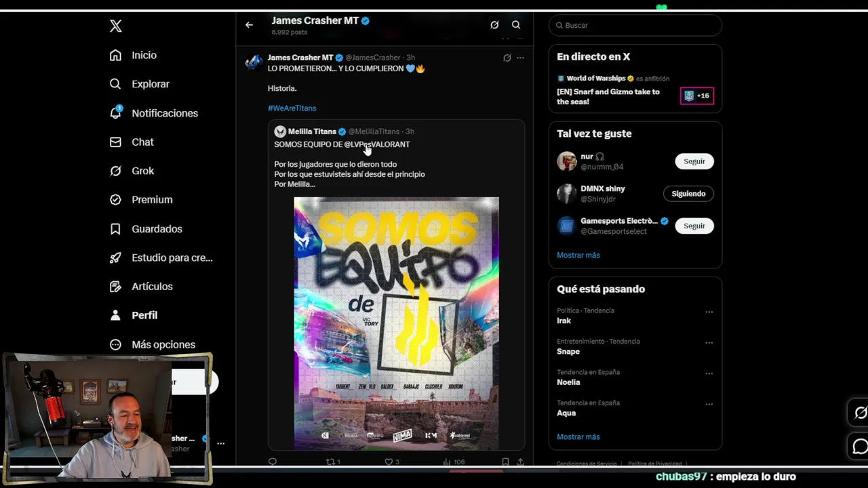Click World of Warships host name
The image size is (868, 488).
pos(596,79)
